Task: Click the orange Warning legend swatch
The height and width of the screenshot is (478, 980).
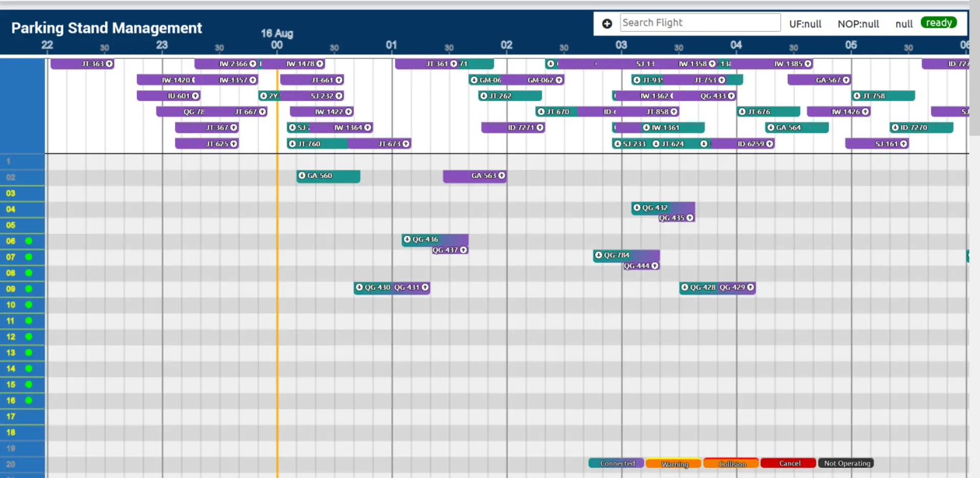Action: coord(674,463)
